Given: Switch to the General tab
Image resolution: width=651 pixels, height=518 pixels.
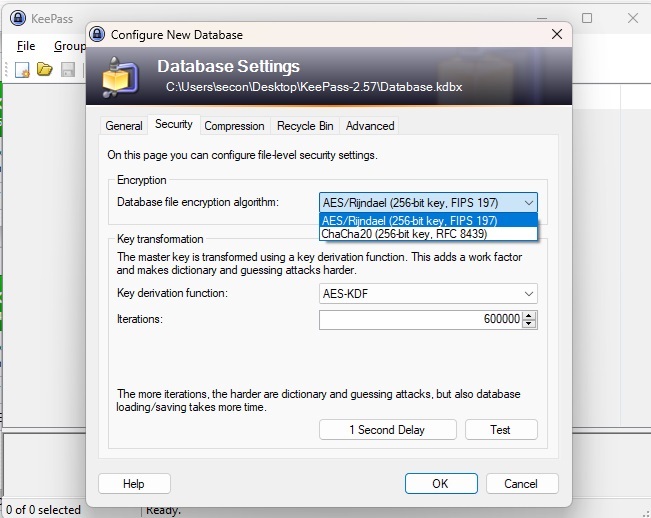Looking at the screenshot, I should click(124, 126).
